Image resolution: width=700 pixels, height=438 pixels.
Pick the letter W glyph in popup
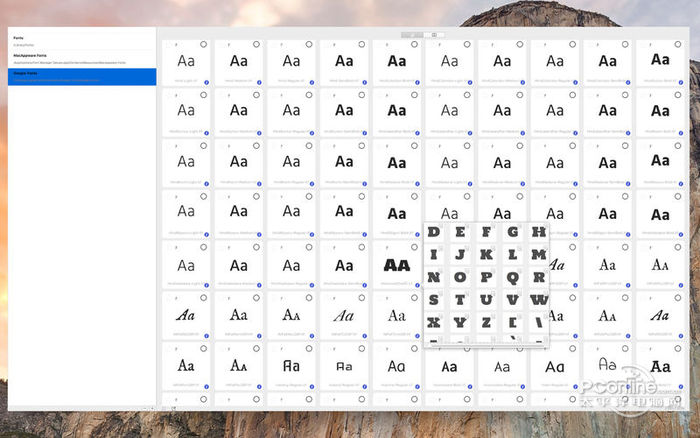tap(538, 299)
